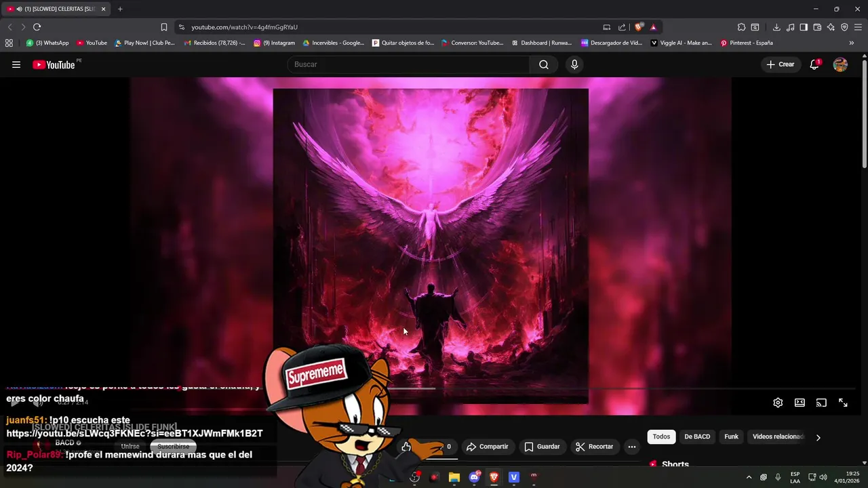Open Brave Rewards triangle icon
The image size is (868, 488).
(653, 27)
